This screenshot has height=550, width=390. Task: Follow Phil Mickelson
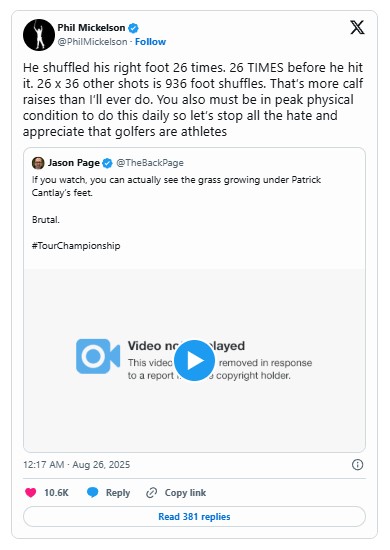150,42
